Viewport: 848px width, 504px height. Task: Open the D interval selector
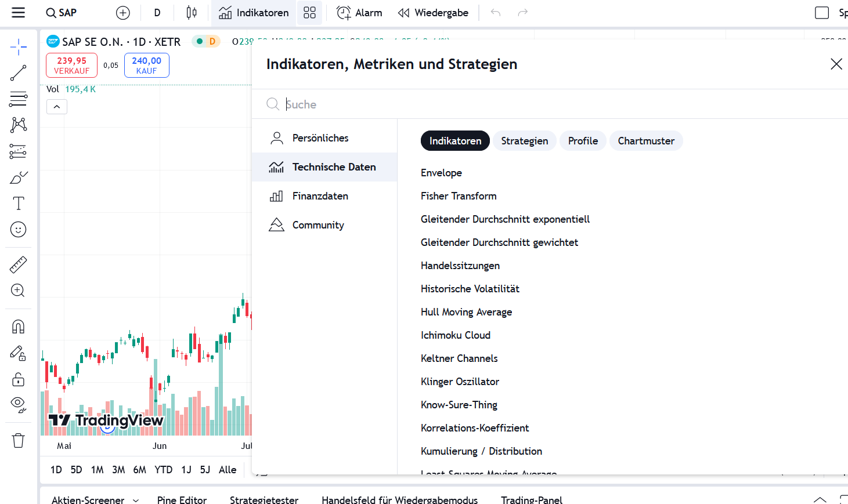pyautogui.click(x=157, y=12)
